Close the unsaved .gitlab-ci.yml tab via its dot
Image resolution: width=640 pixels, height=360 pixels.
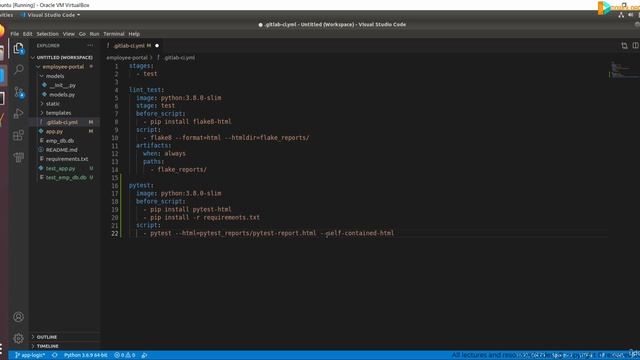(x=157, y=46)
